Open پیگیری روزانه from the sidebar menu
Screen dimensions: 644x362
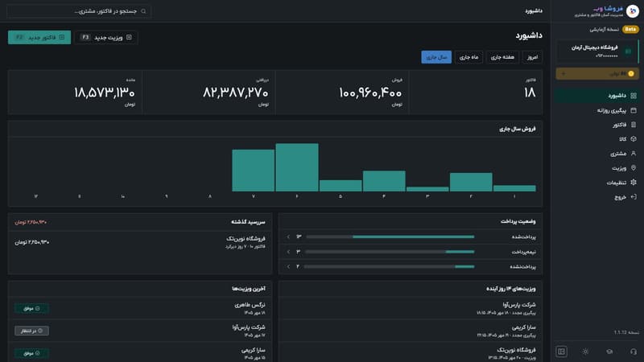pos(597,110)
